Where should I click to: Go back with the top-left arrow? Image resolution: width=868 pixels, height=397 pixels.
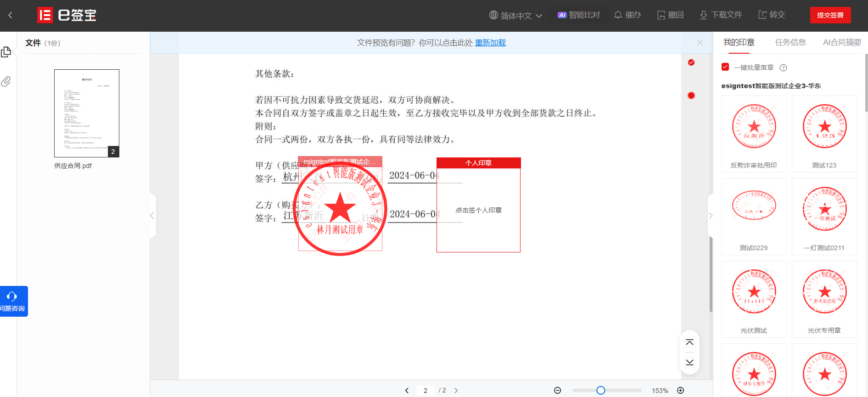coord(10,15)
